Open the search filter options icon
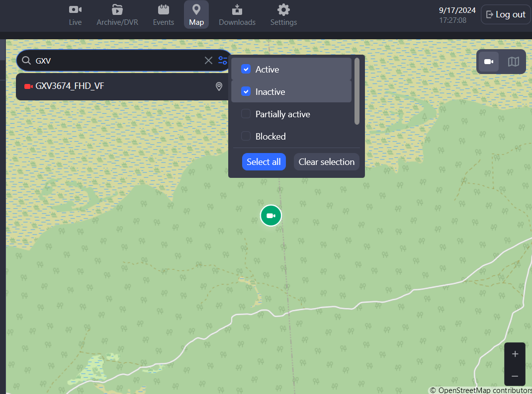532x394 pixels. [x=223, y=61]
